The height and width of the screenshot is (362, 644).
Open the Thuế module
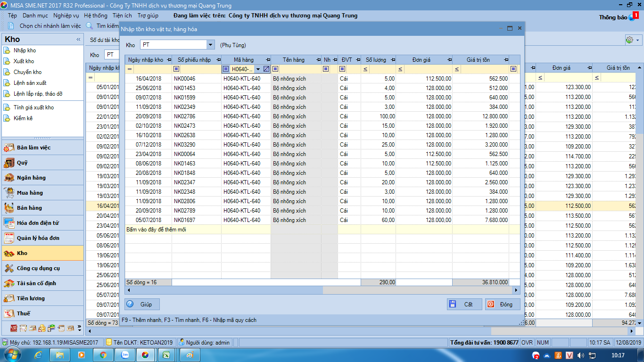pos(42,313)
